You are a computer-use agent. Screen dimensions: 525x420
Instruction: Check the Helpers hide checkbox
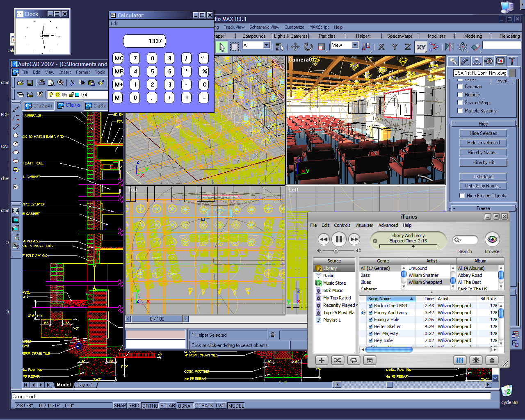[460, 95]
